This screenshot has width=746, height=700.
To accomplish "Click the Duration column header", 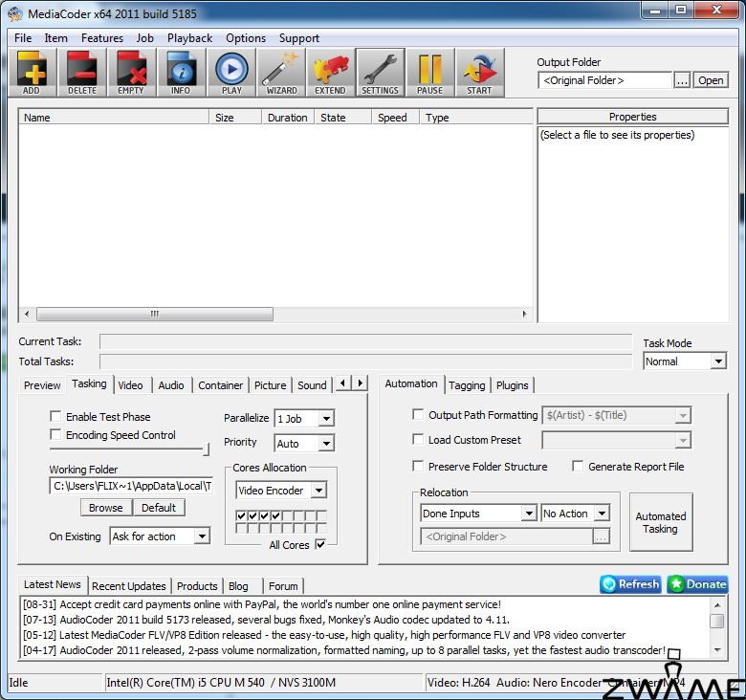I will point(287,118).
